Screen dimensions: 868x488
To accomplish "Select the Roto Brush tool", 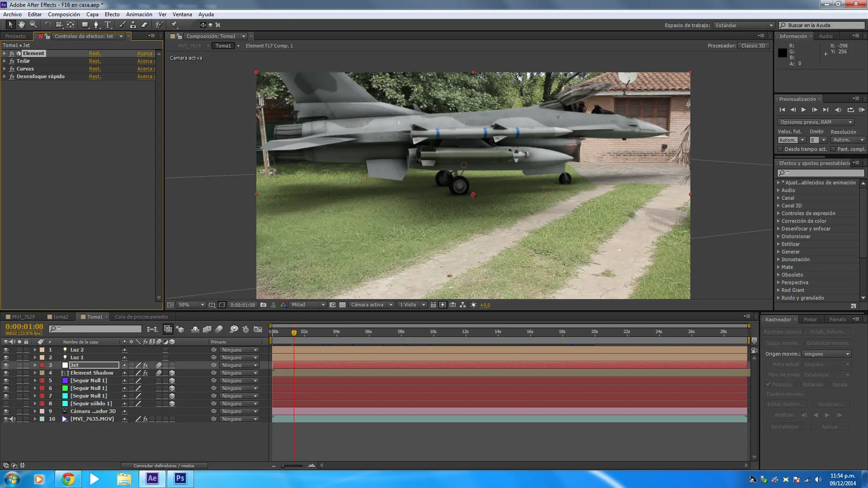I will [x=159, y=25].
